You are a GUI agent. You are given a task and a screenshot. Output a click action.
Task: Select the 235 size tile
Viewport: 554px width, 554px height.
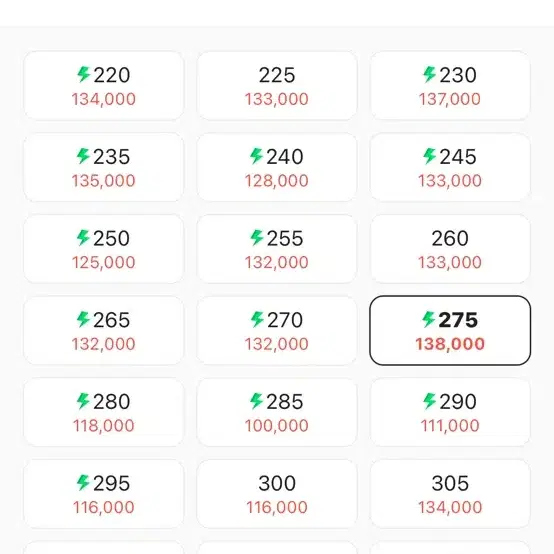pyautogui.click(x=104, y=167)
